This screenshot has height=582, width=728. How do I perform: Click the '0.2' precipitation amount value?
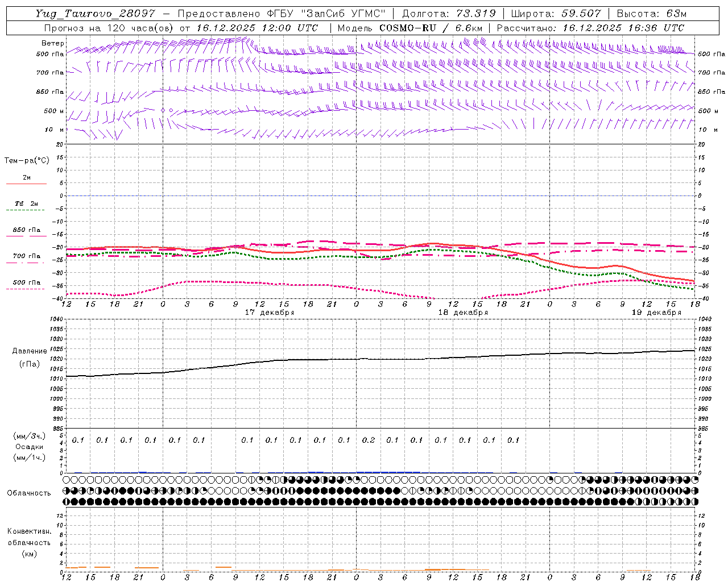click(369, 440)
